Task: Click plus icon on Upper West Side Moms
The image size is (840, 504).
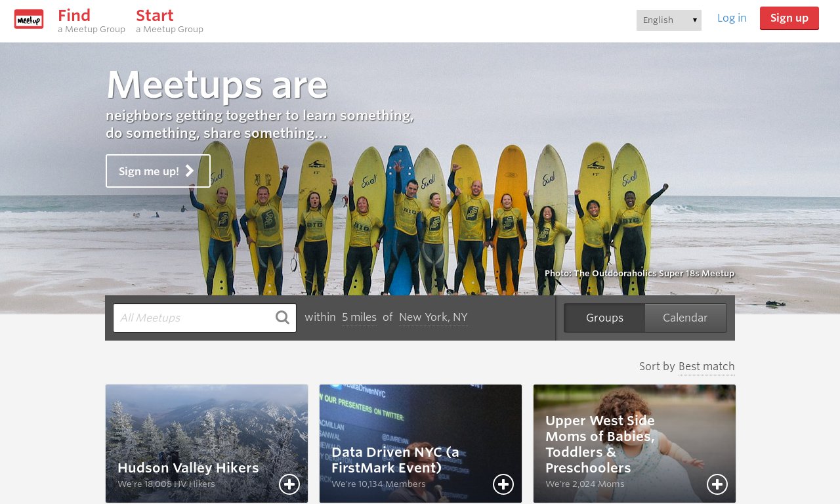Action: click(x=717, y=484)
